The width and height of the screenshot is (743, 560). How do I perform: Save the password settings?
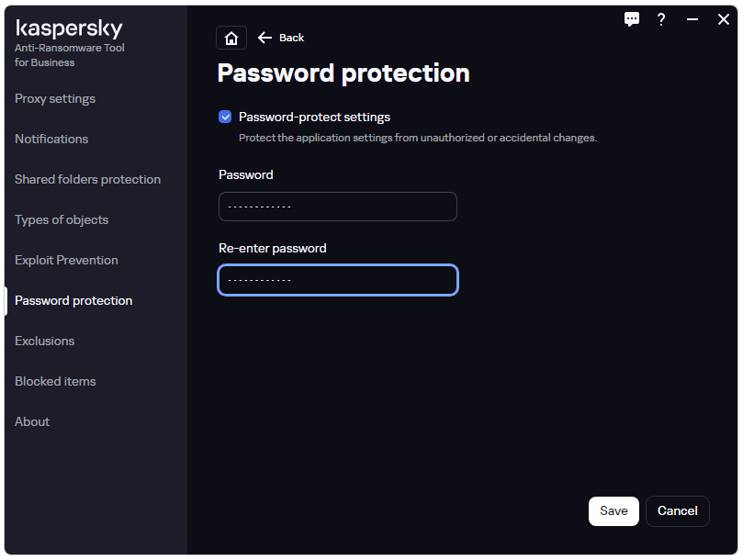point(614,510)
